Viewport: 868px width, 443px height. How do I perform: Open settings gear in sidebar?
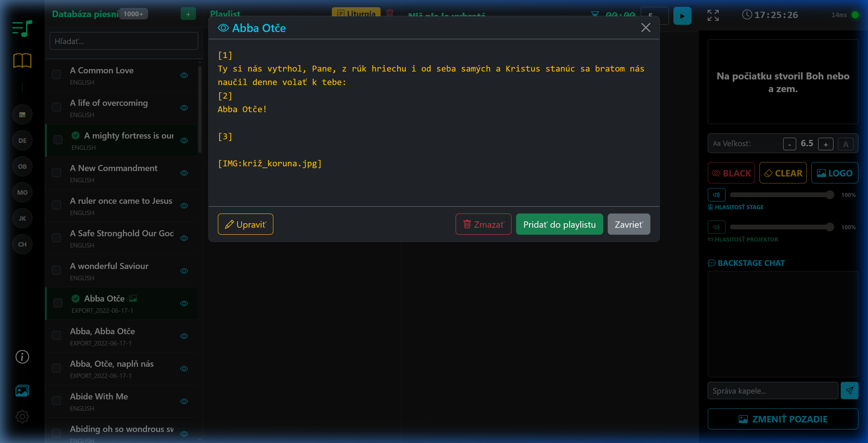pyautogui.click(x=22, y=417)
